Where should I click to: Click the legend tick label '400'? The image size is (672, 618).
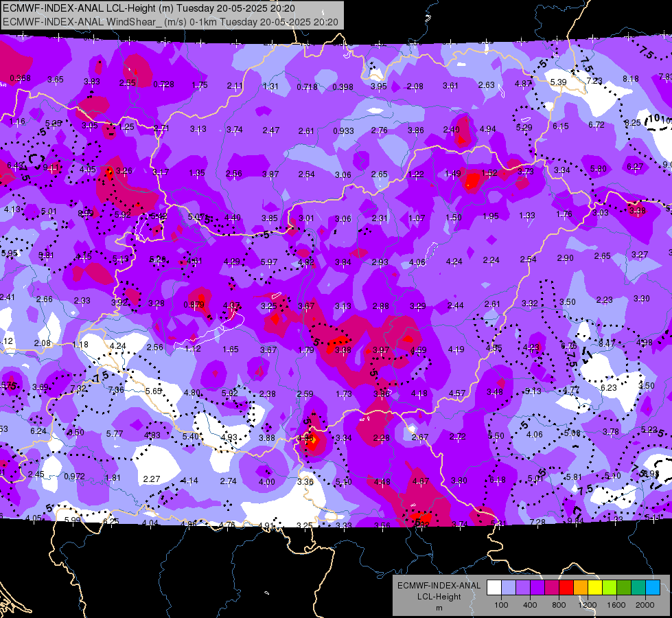pyautogui.click(x=530, y=605)
